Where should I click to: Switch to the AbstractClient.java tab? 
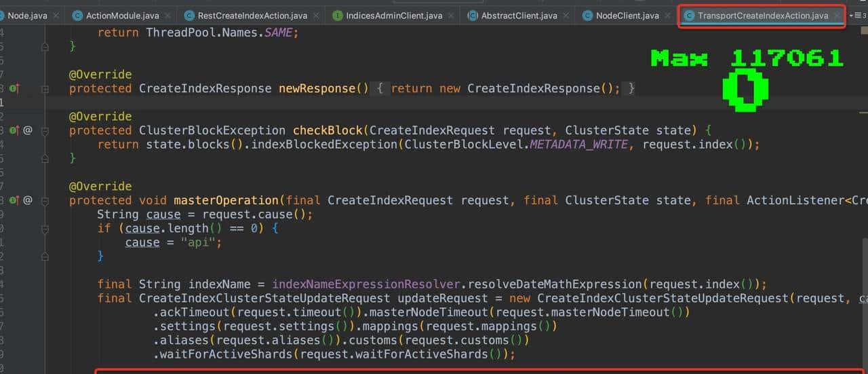coord(519,15)
